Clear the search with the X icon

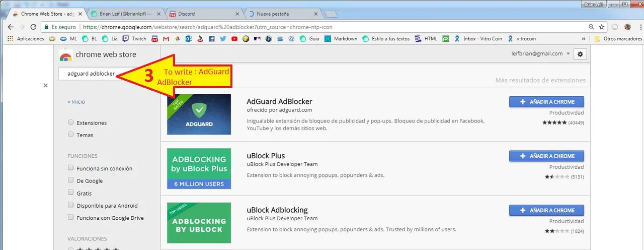[x=45, y=86]
